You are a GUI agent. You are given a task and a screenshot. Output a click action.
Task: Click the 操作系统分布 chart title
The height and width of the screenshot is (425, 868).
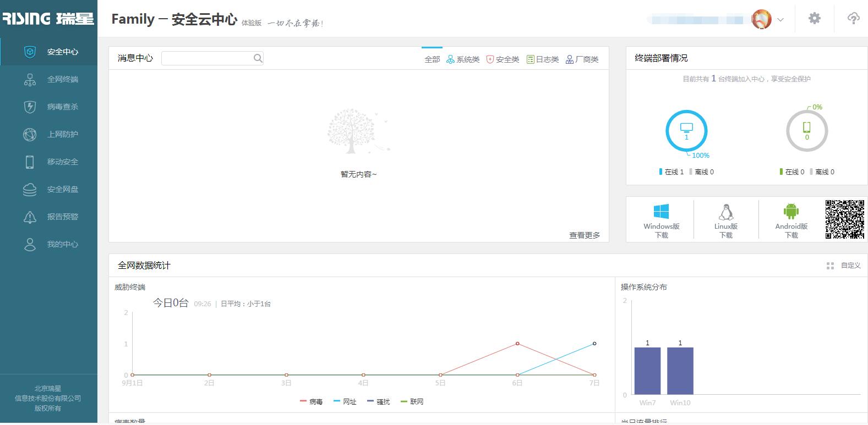click(x=644, y=287)
